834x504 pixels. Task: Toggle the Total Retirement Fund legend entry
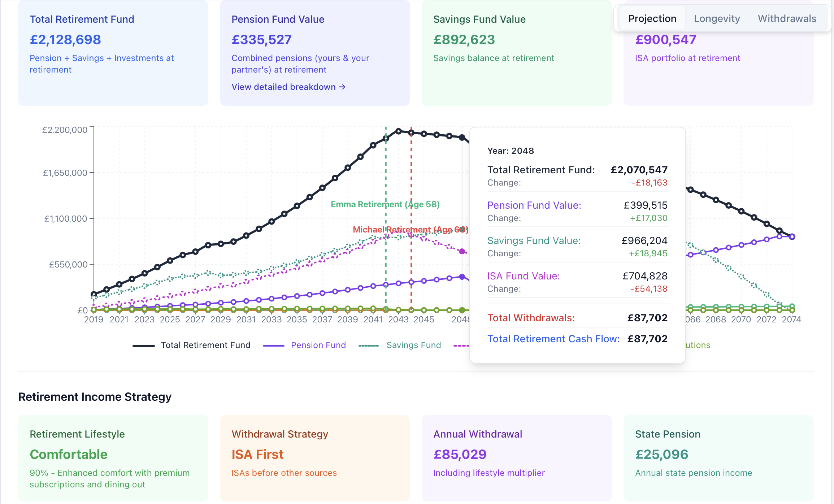(x=191, y=345)
